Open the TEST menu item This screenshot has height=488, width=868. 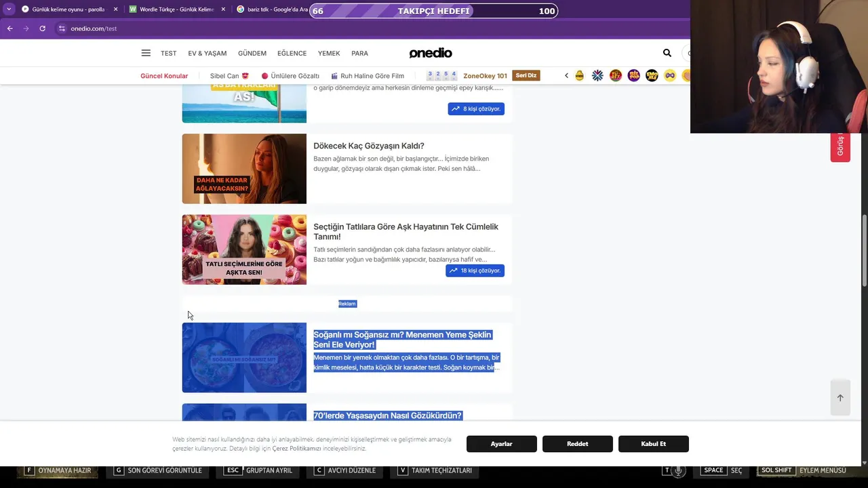(168, 54)
